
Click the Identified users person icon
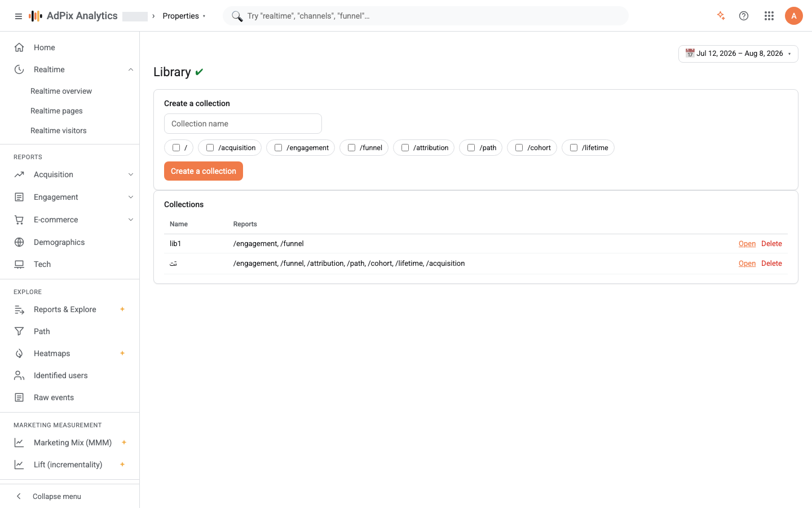[x=19, y=375]
